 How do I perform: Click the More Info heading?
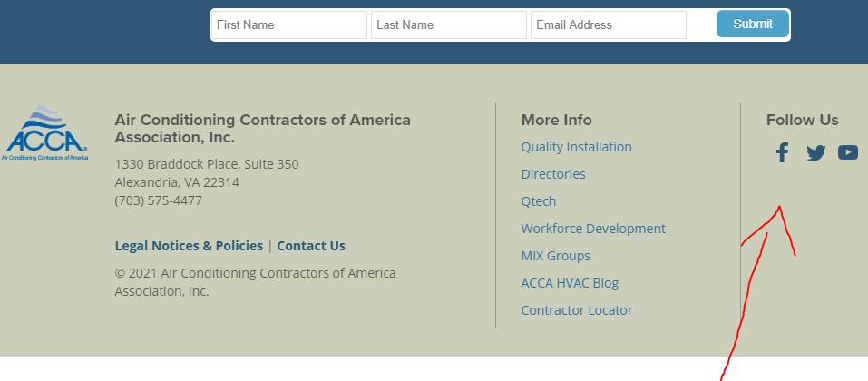pos(556,120)
